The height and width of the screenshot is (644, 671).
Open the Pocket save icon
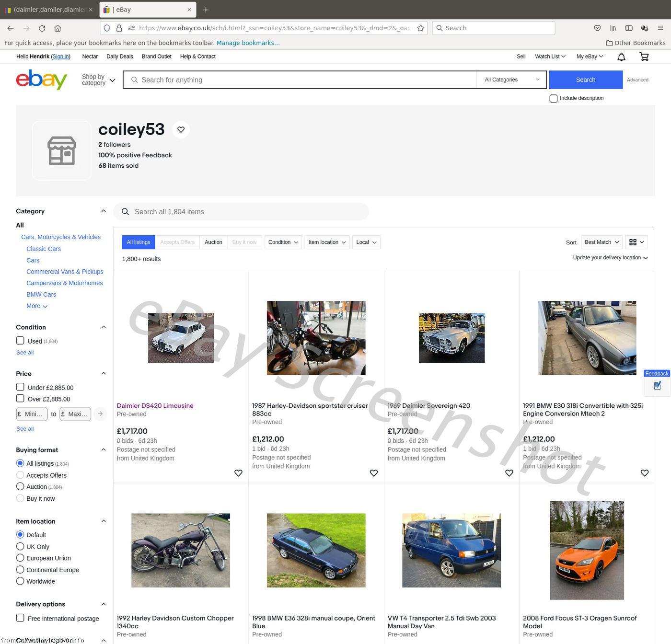[x=597, y=28]
